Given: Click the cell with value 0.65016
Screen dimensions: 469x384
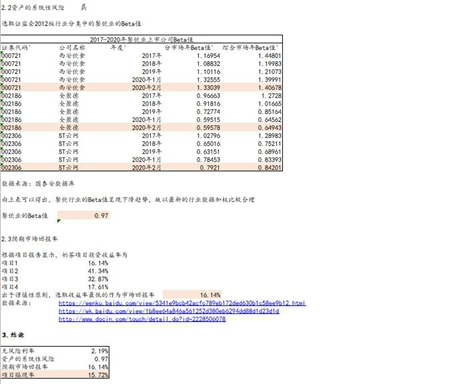Looking at the screenshot, I should [208, 144].
